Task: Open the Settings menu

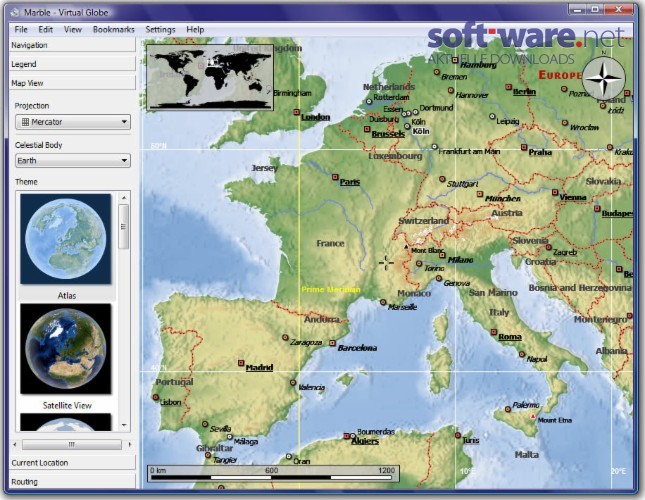Action: (x=160, y=30)
